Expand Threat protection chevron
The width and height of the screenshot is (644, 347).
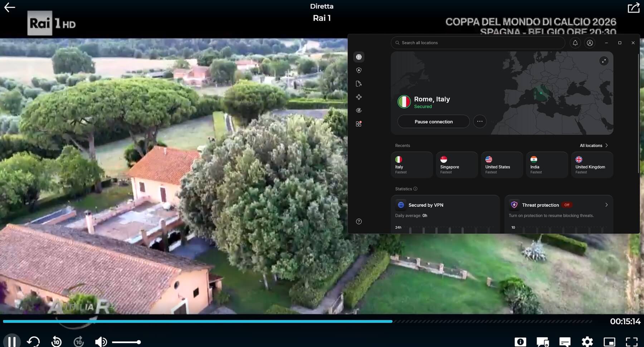pyautogui.click(x=606, y=205)
